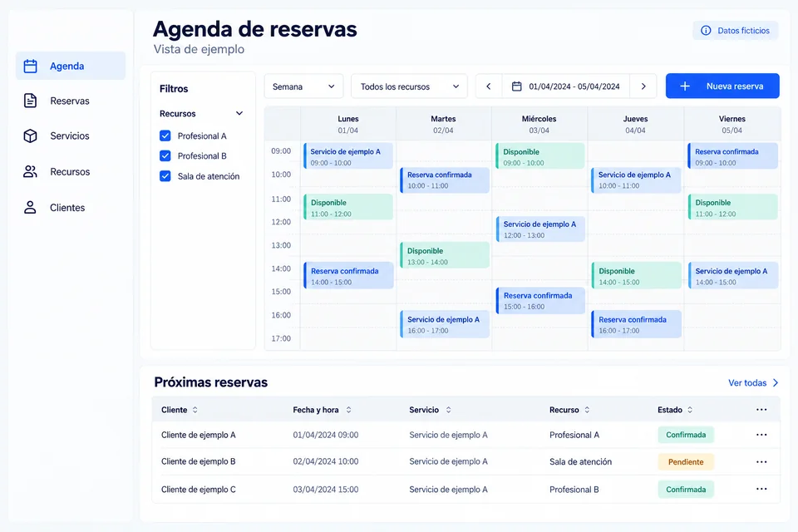Open table header options ellipsis

point(761,409)
